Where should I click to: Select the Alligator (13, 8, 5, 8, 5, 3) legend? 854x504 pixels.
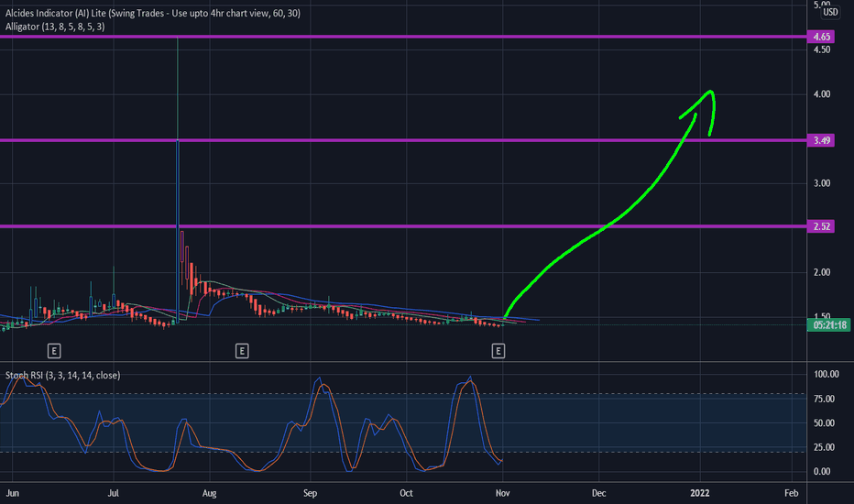55,27
